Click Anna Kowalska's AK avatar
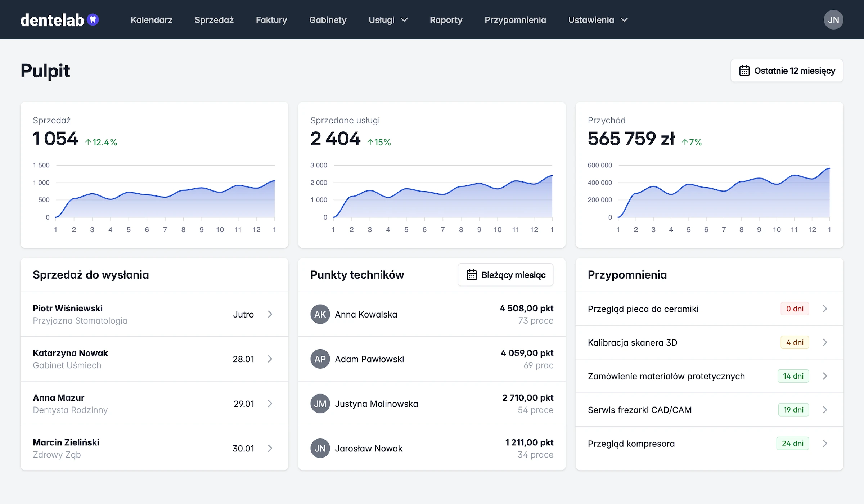864x504 pixels. (320, 314)
